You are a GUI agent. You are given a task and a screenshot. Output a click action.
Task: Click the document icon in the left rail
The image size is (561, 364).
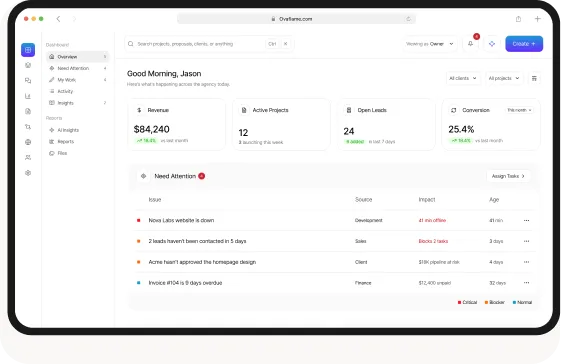tap(28, 111)
